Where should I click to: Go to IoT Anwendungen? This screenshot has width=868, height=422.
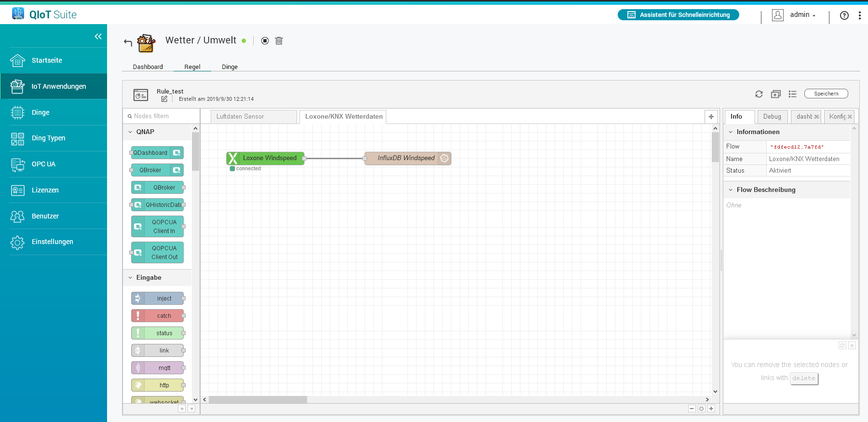54,86
